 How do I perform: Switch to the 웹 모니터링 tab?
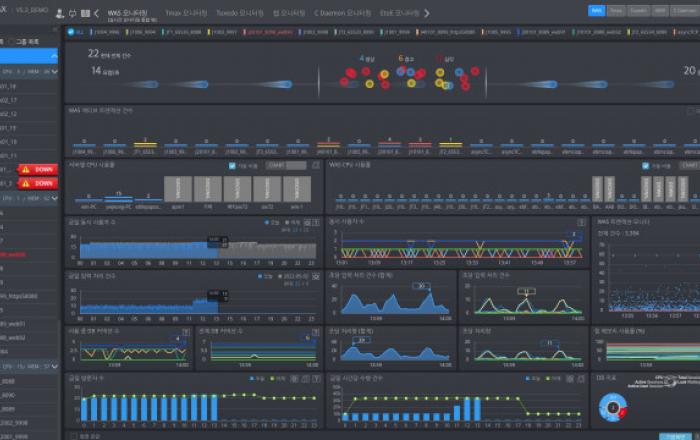tap(289, 13)
